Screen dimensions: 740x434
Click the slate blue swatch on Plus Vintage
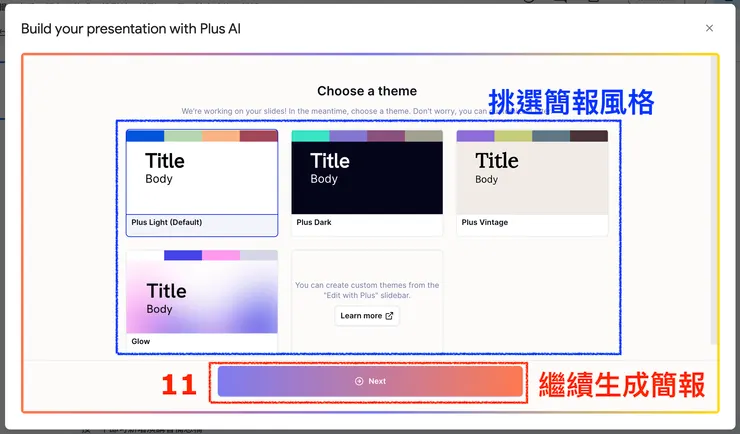pyautogui.click(x=551, y=136)
